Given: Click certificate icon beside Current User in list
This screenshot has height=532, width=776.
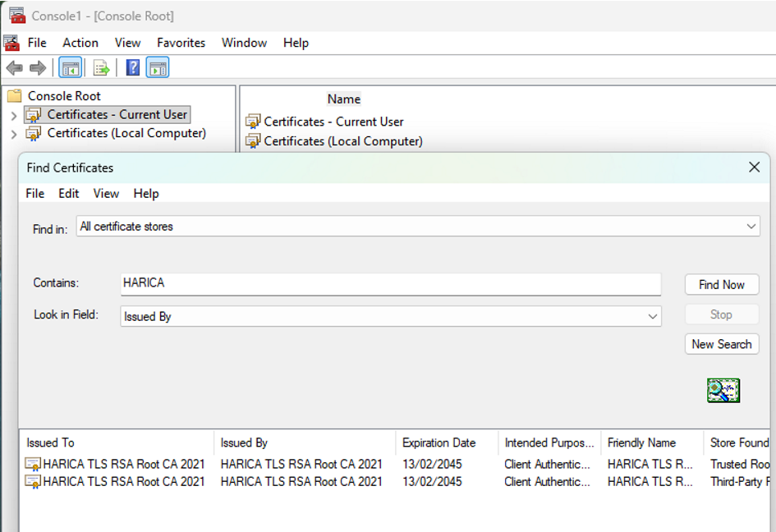Looking at the screenshot, I should 253,122.
